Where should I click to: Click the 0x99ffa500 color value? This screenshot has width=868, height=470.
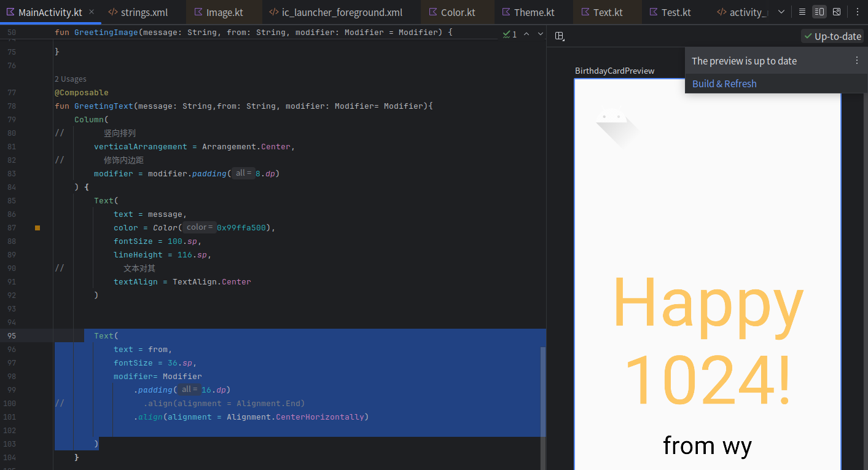241,228
